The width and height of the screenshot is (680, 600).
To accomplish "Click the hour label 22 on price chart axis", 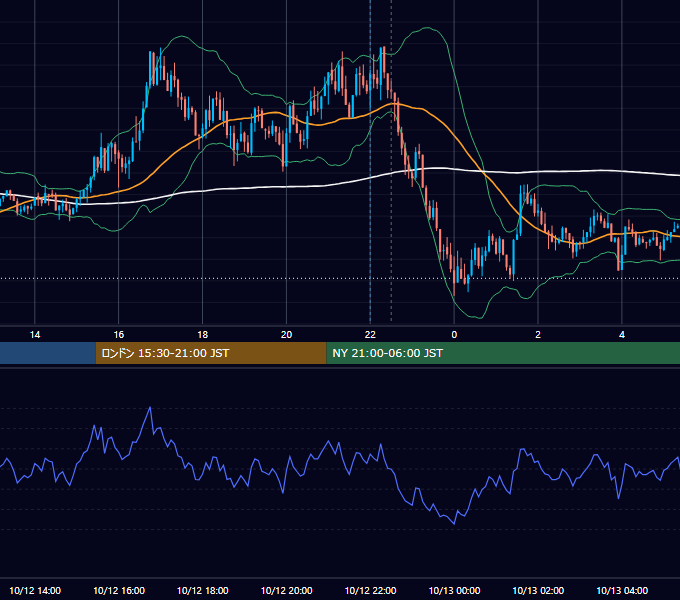I will point(370,335).
